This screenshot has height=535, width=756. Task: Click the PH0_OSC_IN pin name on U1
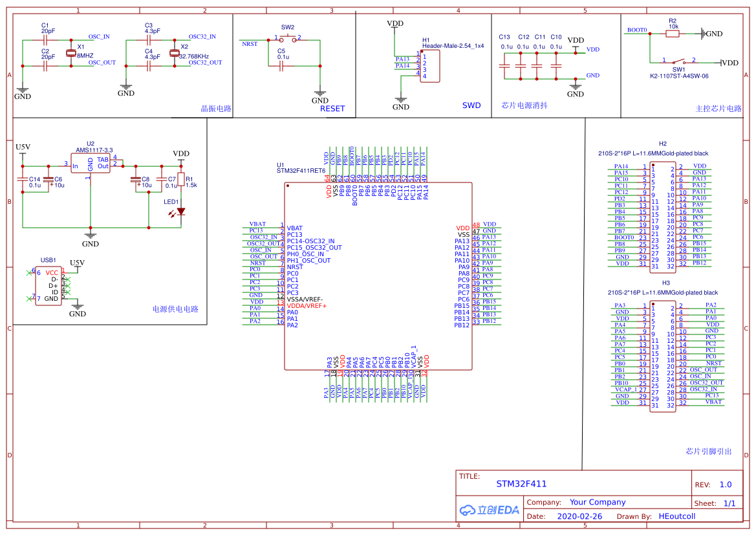pyautogui.click(x=305, y=254)
